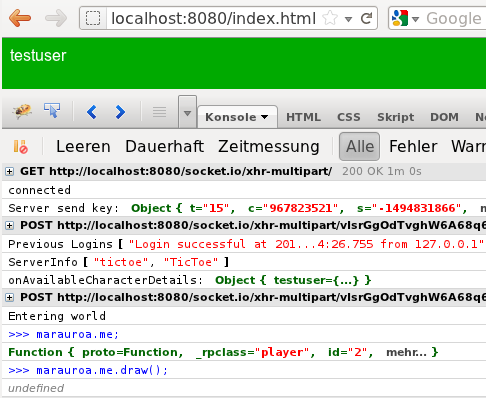The image size is (486, 398).
Task: Click mehr... to show more properties
Action: [406, 352]
